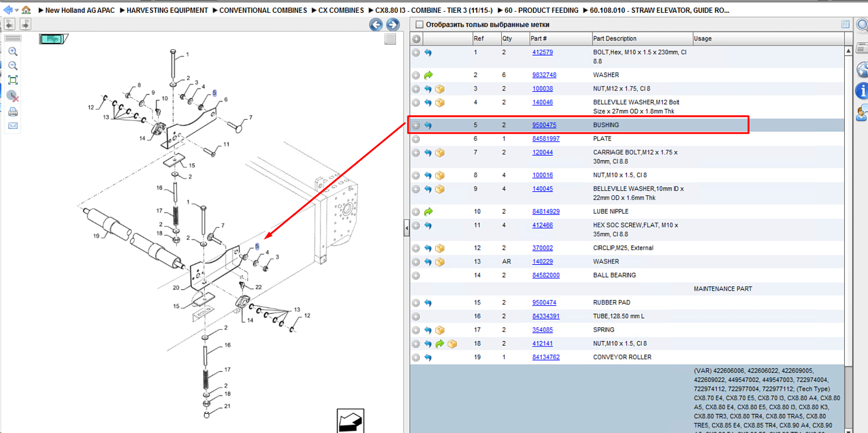Enable show only selected marks checkbox

click(420, 25)
